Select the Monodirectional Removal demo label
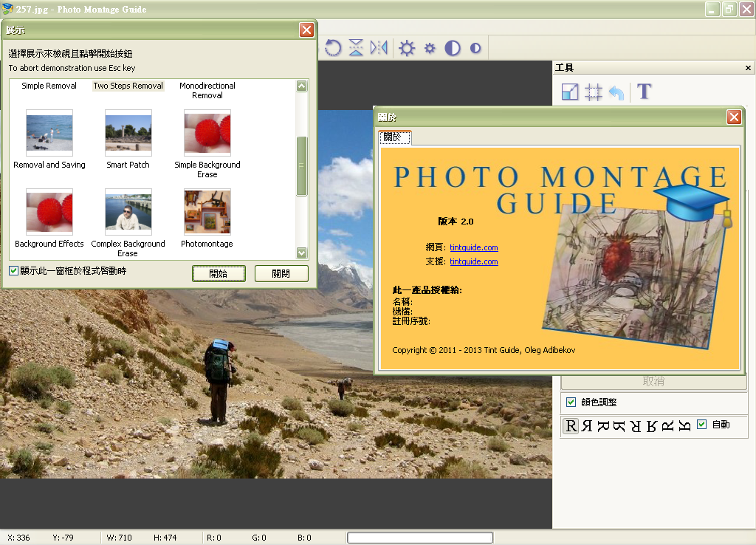This screenshot has height=545, width=756. tap(207, 90)
